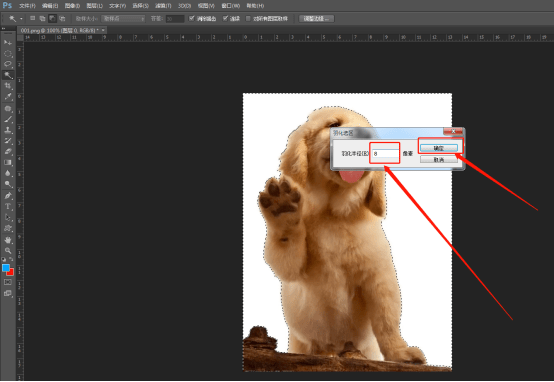Screen dimensions: 554x382
Task: Open the 选择(S) menu
Action: click(x=140, y=6)
